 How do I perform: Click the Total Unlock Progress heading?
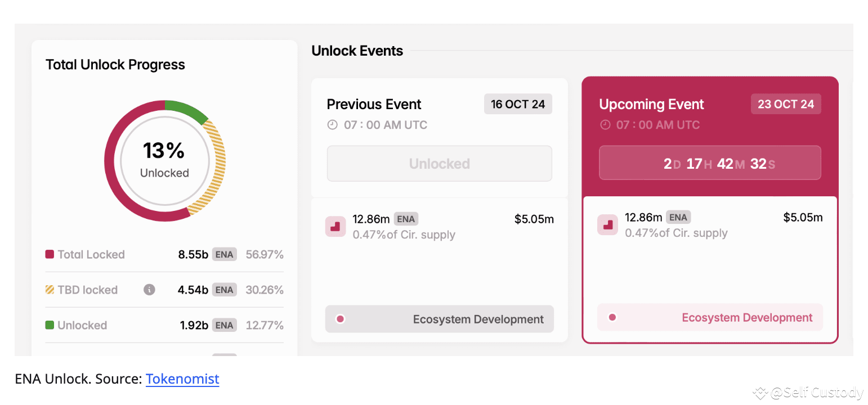[115, 65]
